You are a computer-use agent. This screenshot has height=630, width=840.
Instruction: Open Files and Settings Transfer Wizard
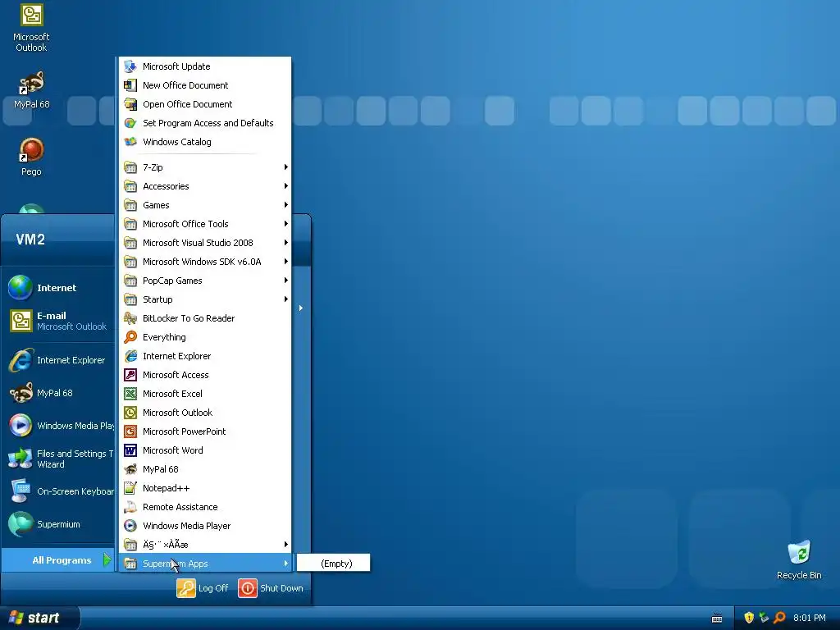58,459
